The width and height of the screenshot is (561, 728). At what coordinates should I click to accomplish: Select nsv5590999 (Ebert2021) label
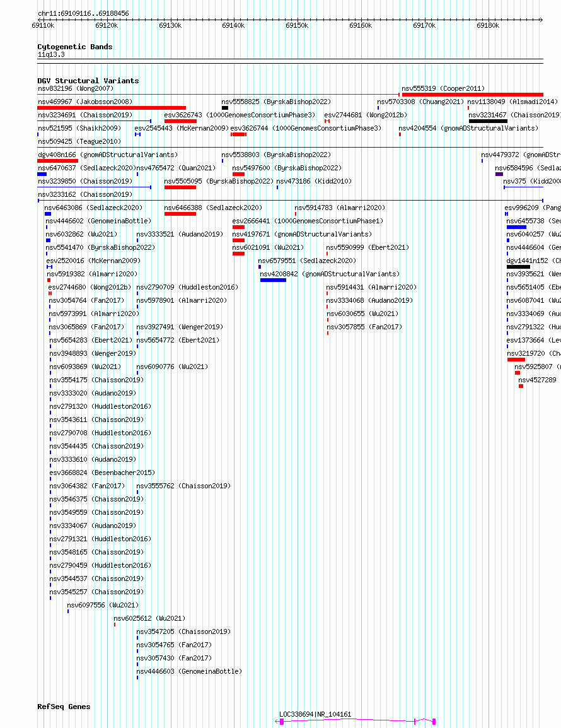[367, 247]
